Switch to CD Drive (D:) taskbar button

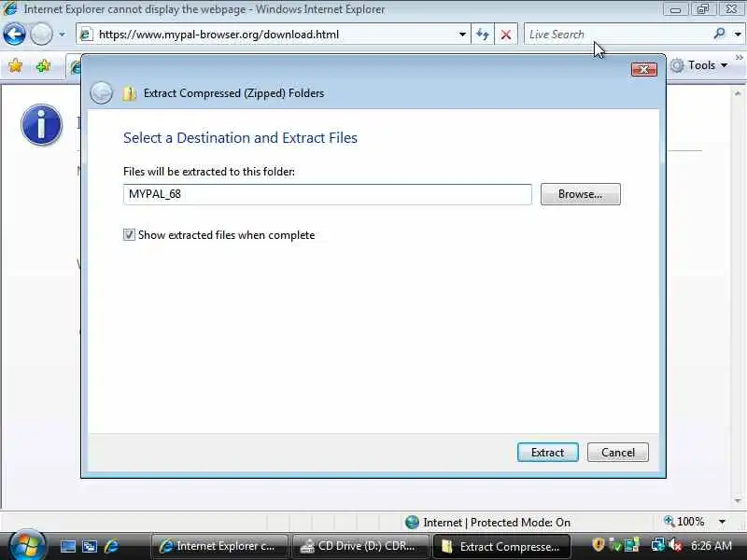(359, 546)
